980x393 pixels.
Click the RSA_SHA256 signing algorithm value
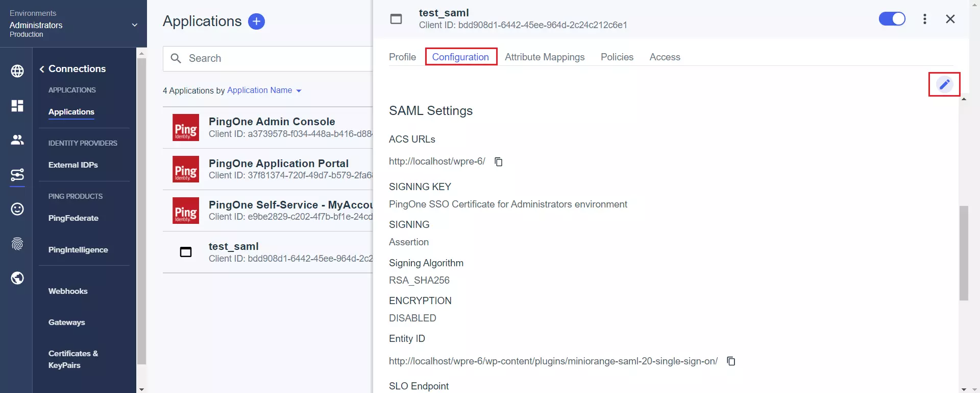419,281
